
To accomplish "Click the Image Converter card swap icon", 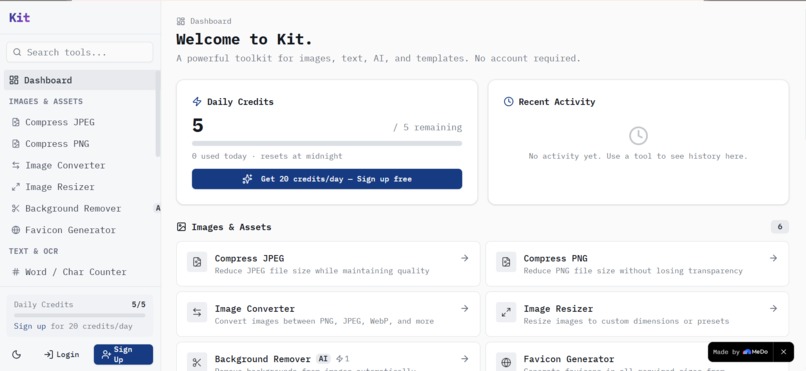I will pyautogui.click(x=197, y=312).
